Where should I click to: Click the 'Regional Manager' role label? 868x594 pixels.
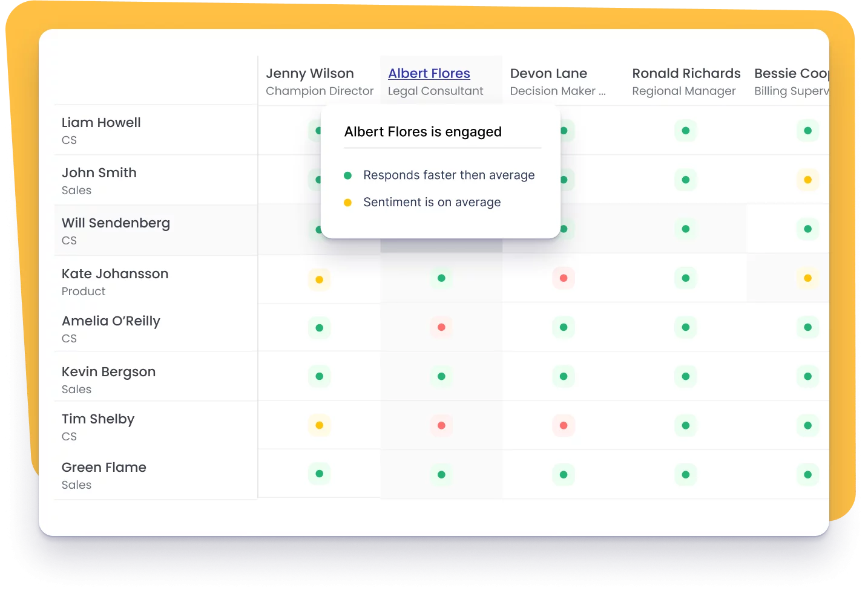click(684, 91)
